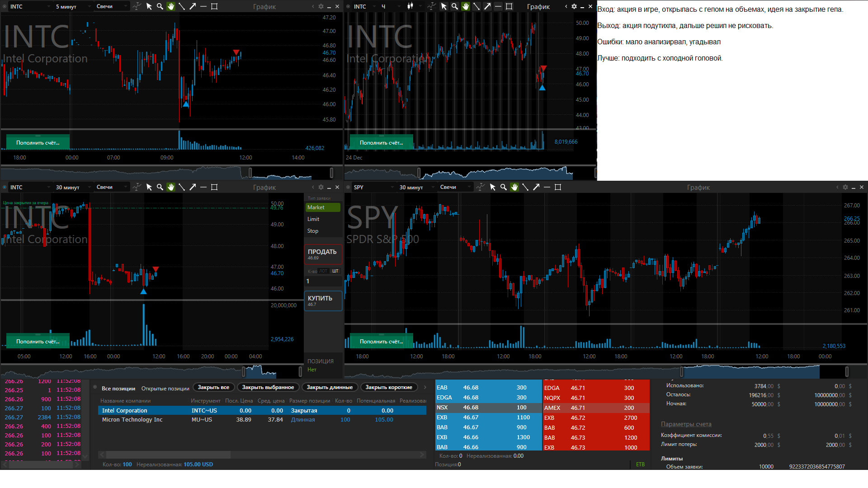This screenshot has height=488, width=868.
Task: Sort positions by Посл. Цена column
Action: point(239,401)
